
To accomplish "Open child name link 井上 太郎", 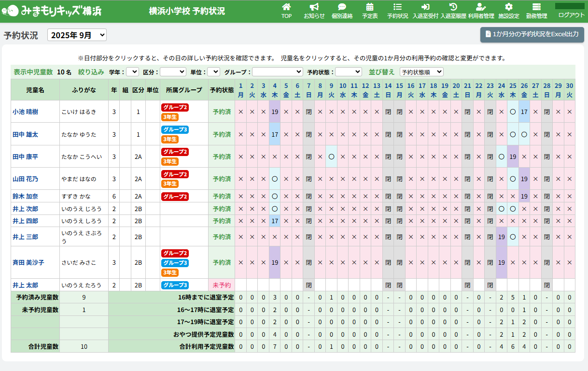I will pos(25,285).
